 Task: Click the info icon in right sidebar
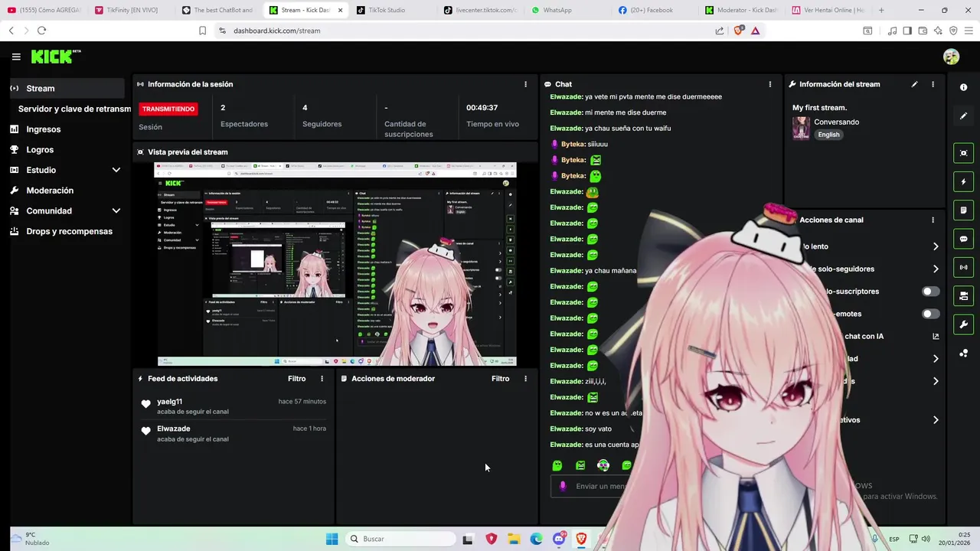click(x=963, y=87)
